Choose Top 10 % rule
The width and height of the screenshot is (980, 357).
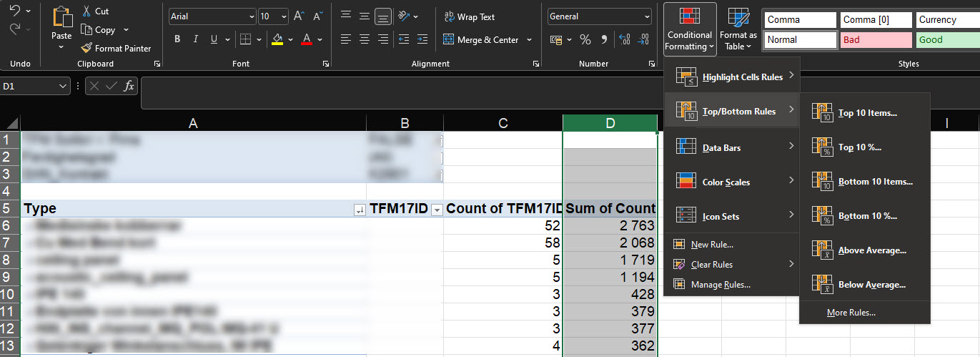(864, 147)
